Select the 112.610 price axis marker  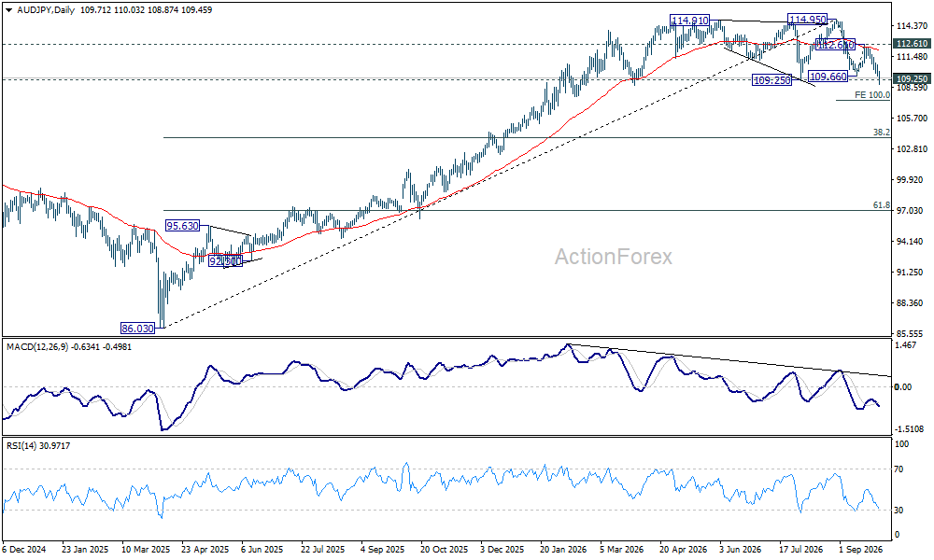(x=912, y=44)
